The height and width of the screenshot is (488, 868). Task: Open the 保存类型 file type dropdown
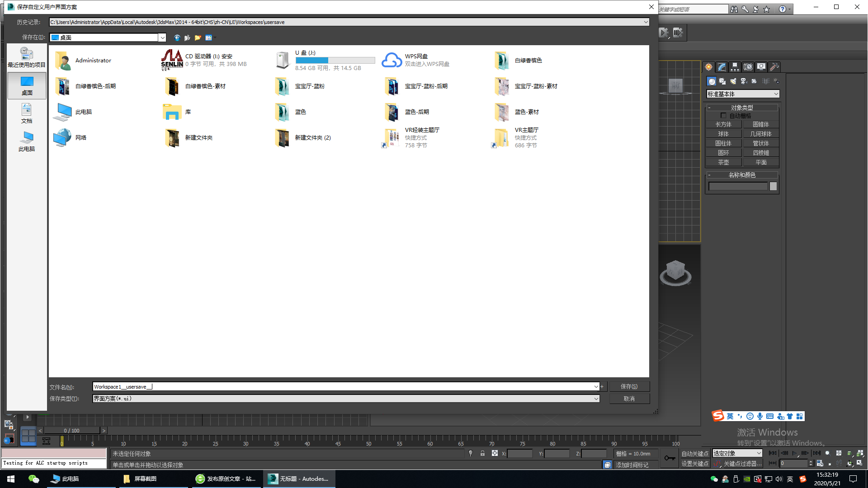pyautogui.click(x=596, y=399)
